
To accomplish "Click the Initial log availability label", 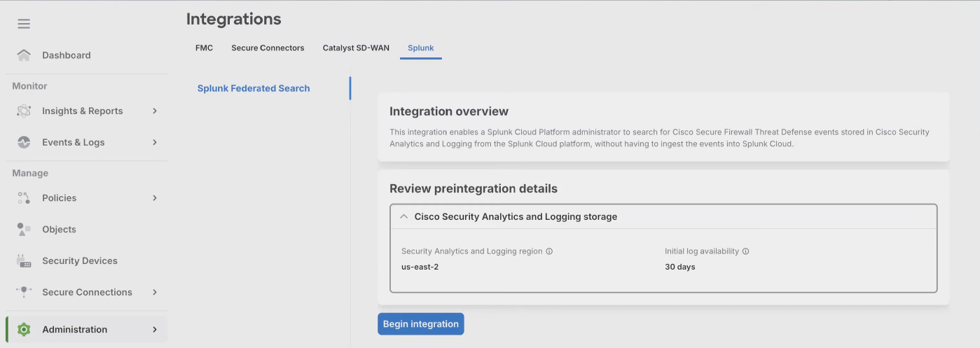I will [702, 251].
